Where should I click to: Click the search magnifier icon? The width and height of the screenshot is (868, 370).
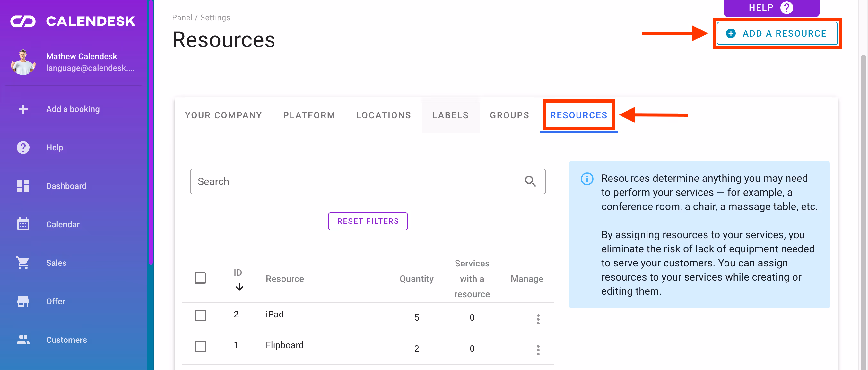(x=531, y=181)
